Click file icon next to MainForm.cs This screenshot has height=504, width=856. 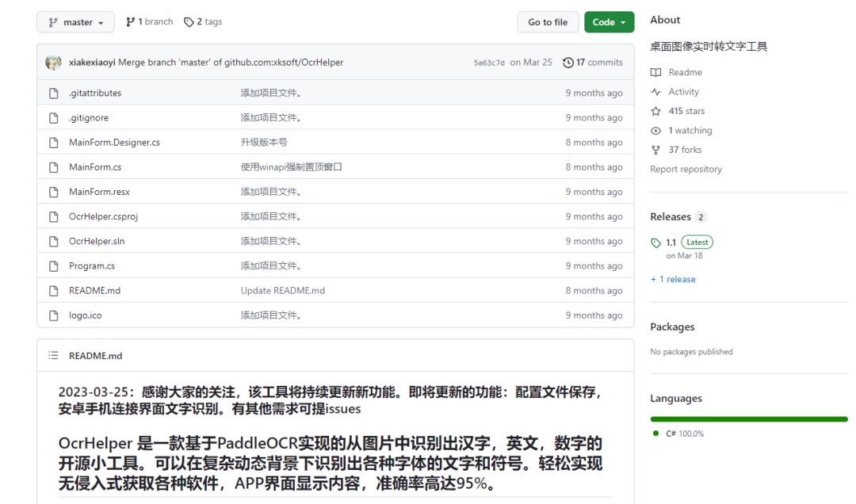coord(54,167)
